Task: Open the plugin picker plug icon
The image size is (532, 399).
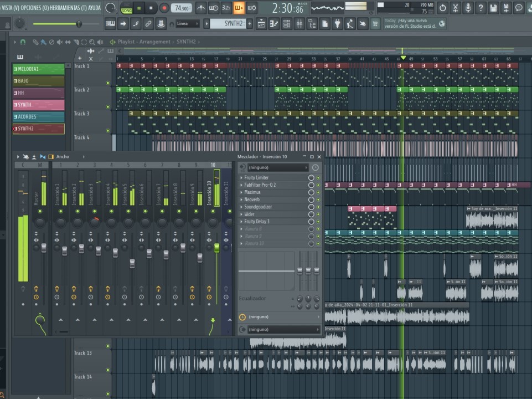Action: (337, 24)
